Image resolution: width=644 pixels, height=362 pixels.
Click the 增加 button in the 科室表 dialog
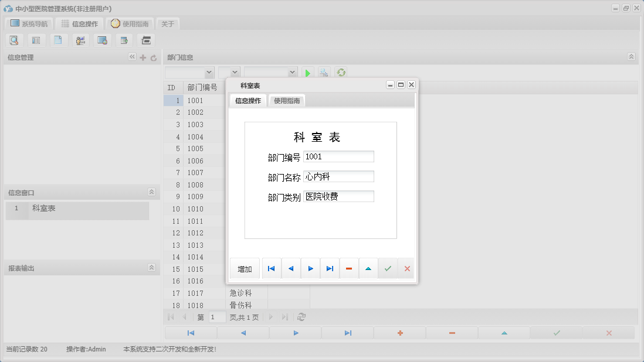(245, 268)
